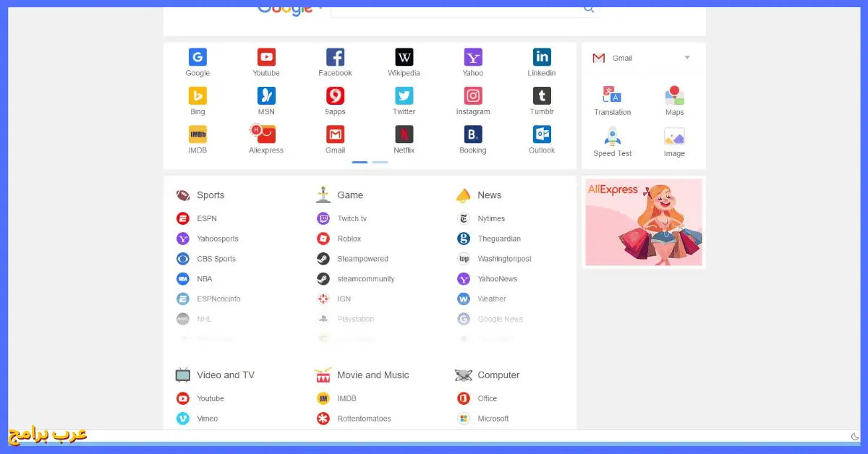Viewport: 868px width, 454px height.
Task: Launch the Speed Test tool icon
Action: (613, 137)
